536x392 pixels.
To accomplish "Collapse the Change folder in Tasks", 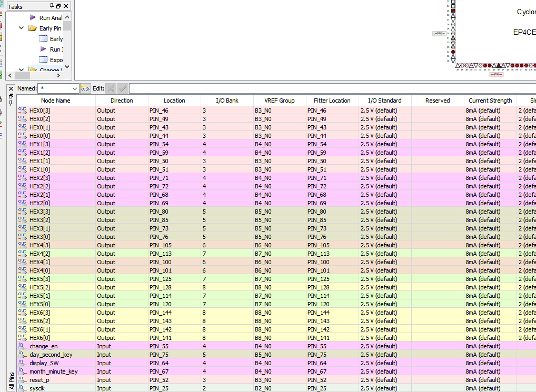I will (x=21, y=69).
